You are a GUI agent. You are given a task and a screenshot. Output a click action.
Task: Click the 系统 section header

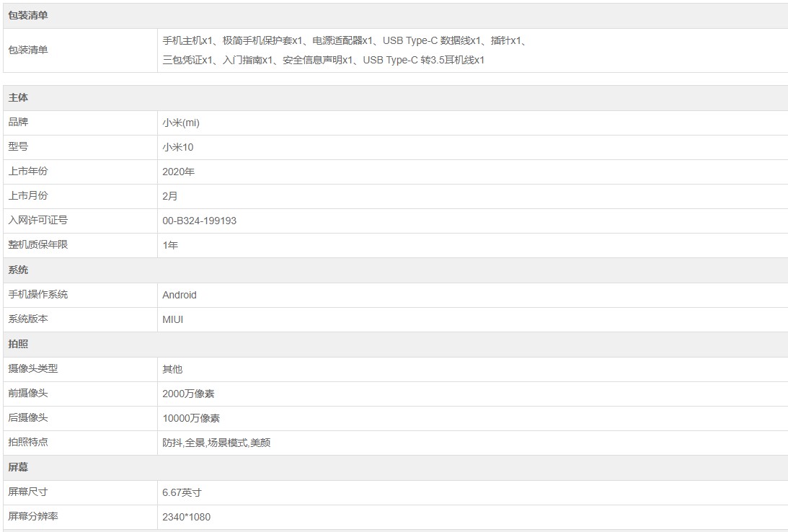[18, 270]
